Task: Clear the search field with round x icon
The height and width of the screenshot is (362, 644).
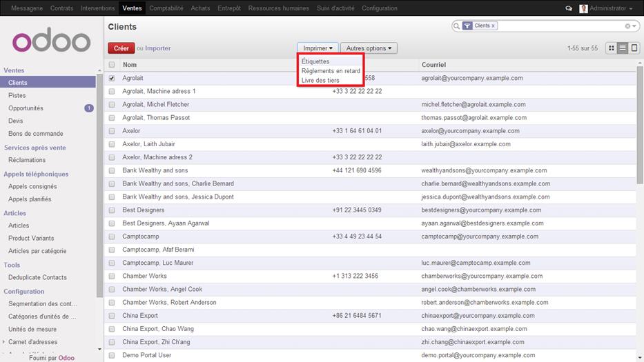Action: (627, 26)
